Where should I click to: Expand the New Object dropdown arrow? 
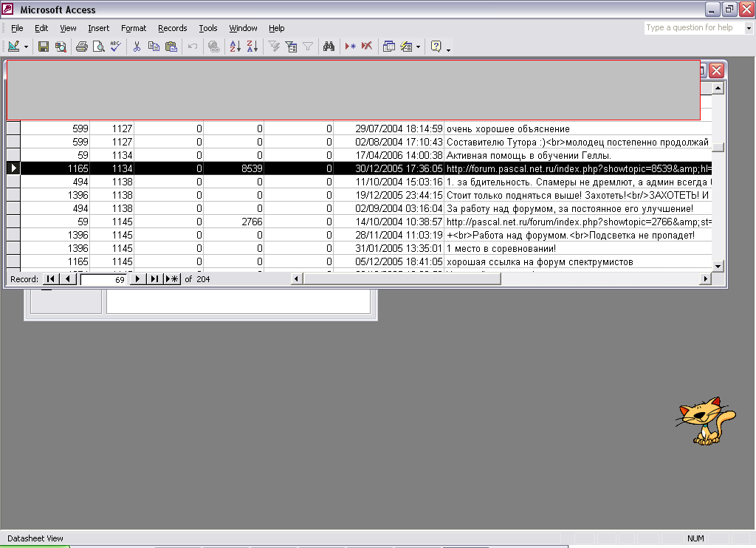419,47
